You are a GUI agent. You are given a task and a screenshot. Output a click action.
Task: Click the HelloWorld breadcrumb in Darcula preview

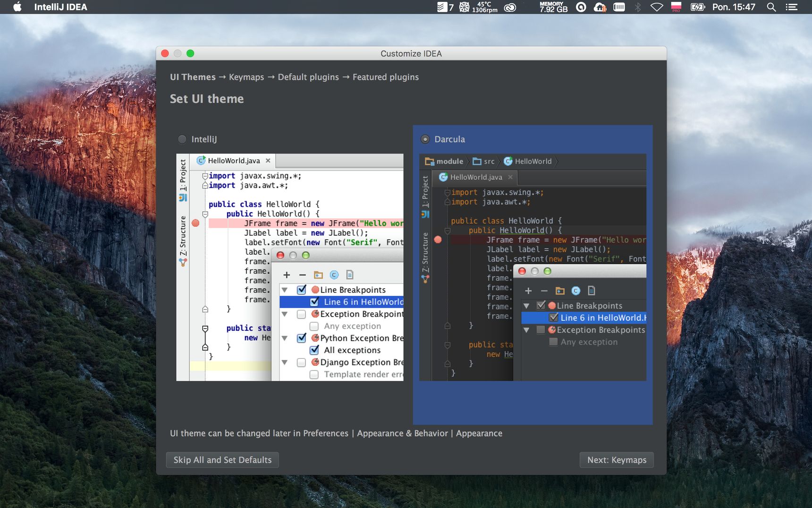point(527,161)
